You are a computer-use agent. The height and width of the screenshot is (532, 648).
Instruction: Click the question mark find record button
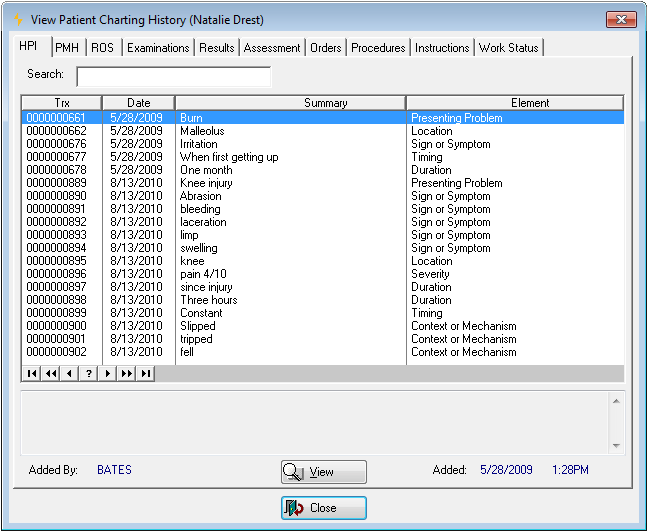tap(88, 374)
